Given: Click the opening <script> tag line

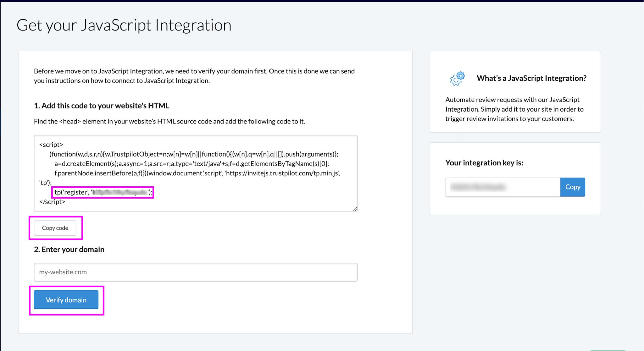Looking at the screenshot, I should [51, 145].
